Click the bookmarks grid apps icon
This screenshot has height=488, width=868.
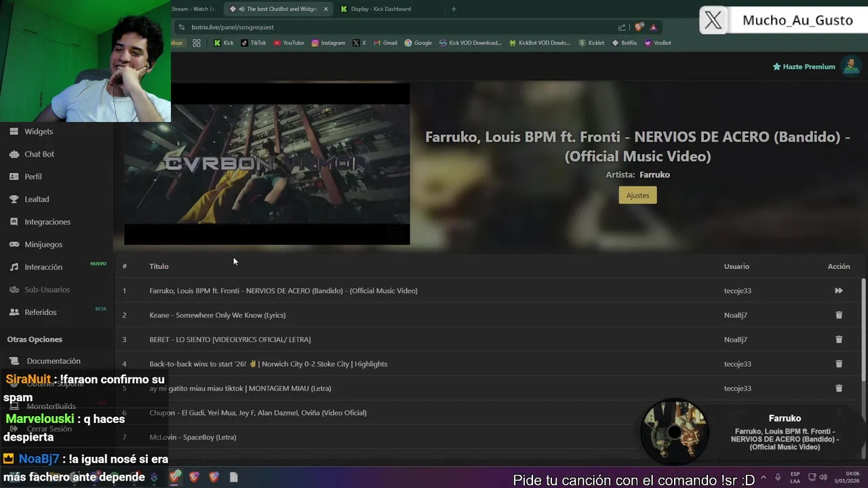pos(197,43)
